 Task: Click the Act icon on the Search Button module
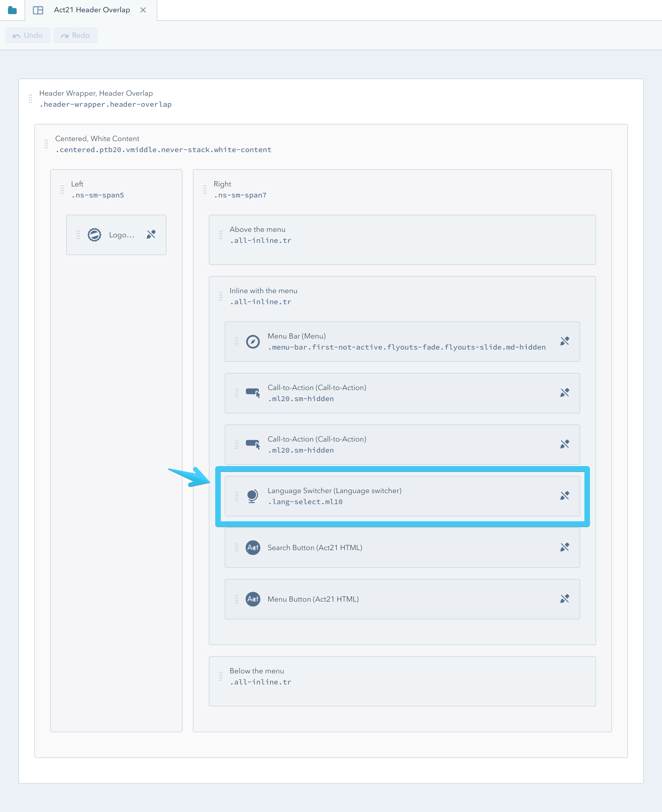pos(253,548)
